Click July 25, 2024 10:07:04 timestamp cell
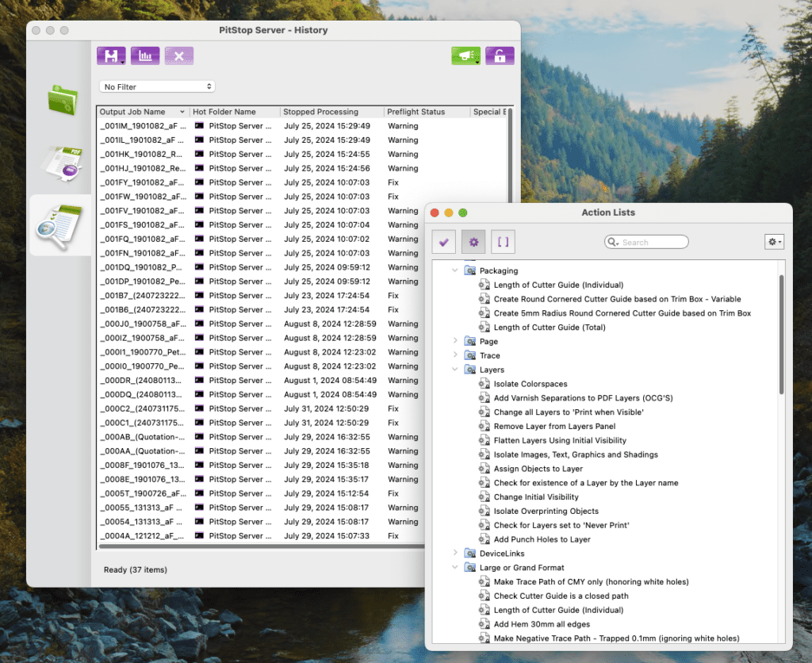Screen dimensions: 812x663 (x=327, y=224)
